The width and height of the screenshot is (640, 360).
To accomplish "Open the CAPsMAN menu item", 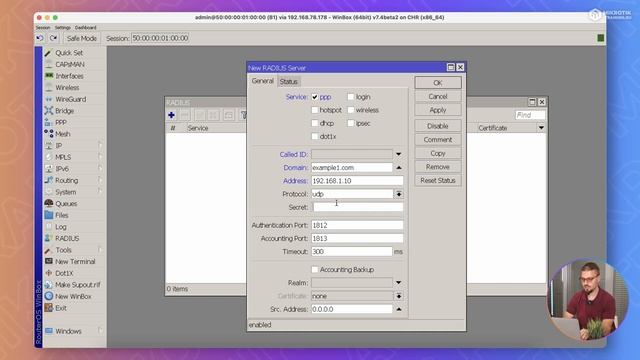I will tap(69, 64).
